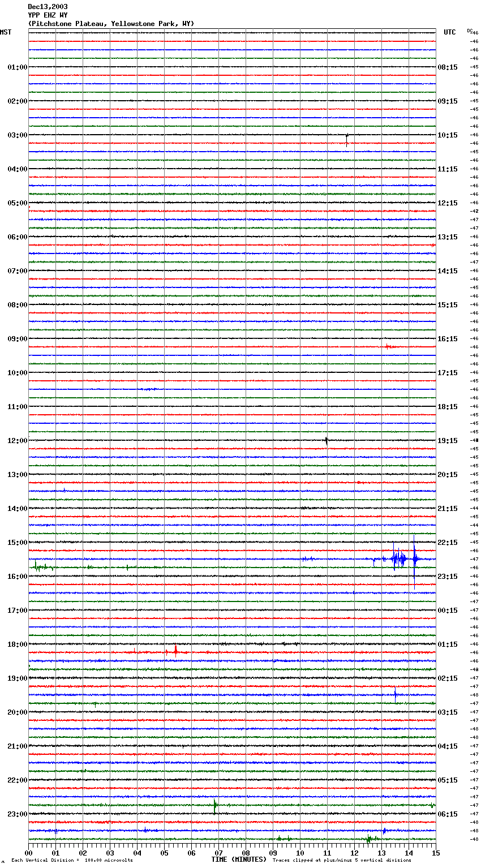The width and height of the screenshot is (481, 868).
Task: Click the 23:15 UTC time label
Action: (x=448, y=577)
